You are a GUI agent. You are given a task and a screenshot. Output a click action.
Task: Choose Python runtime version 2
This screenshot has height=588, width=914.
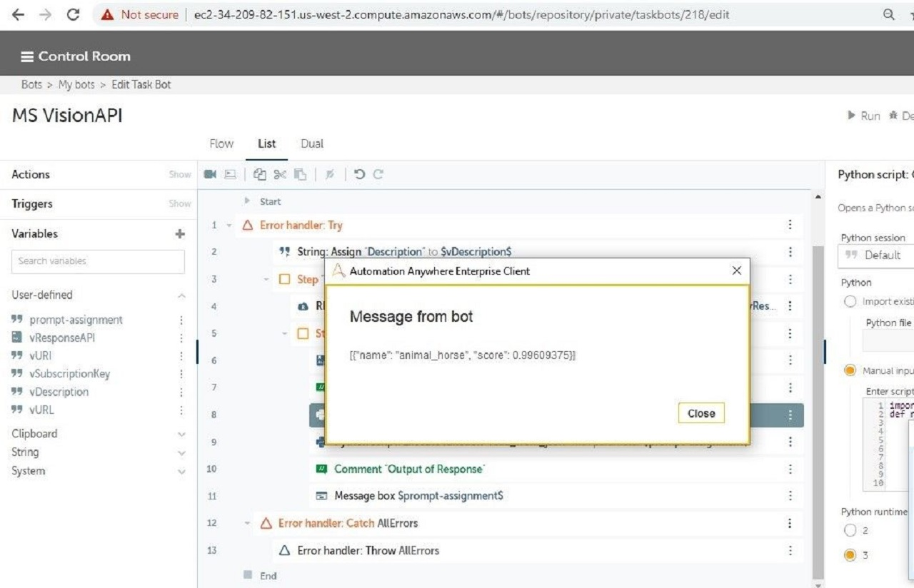click(x=850, y=530)
